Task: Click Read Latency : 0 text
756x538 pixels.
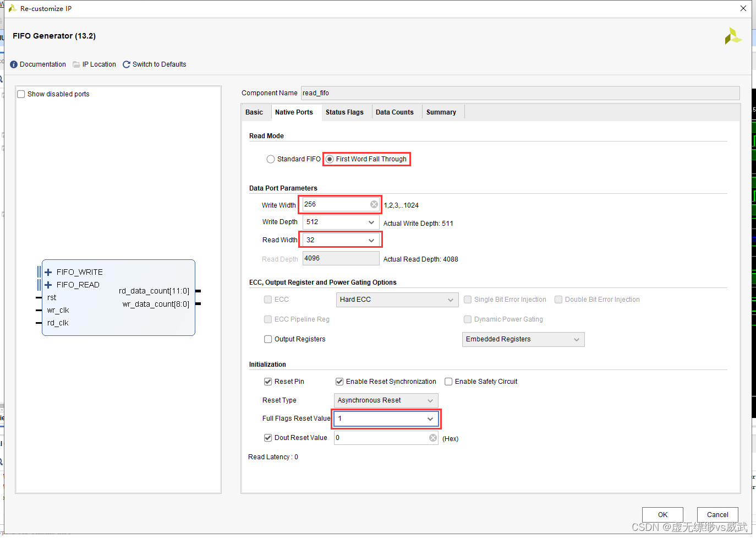Action: [x=273, y=457]
